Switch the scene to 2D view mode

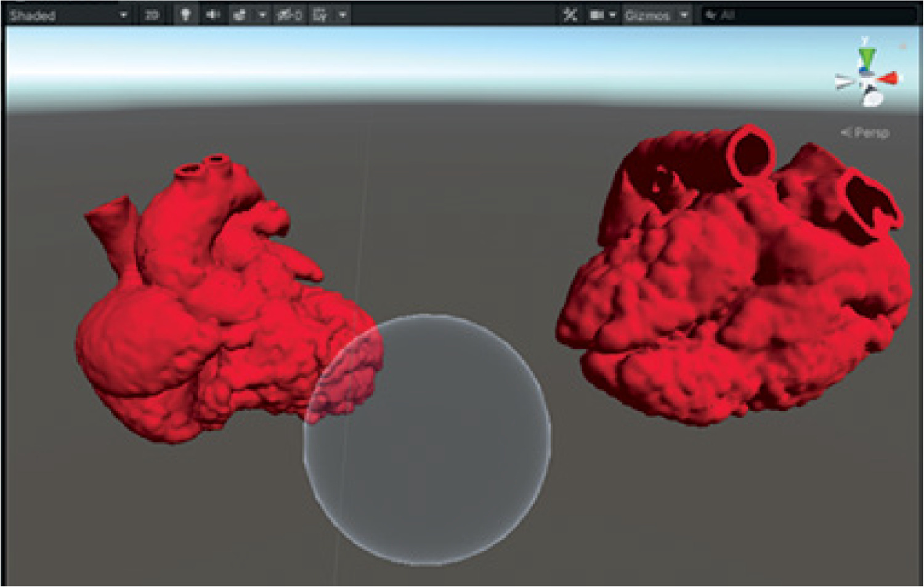coord(152,15)
